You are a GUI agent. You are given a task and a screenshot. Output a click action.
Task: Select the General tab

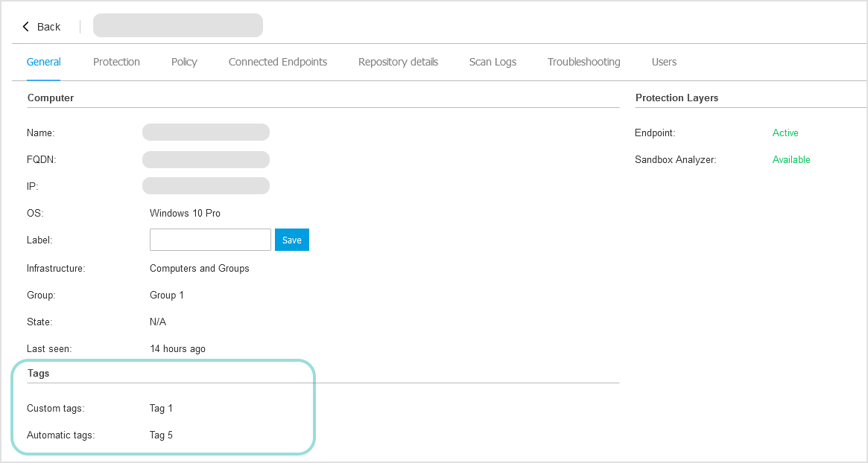pyautogui.click(x=43, y=62)
